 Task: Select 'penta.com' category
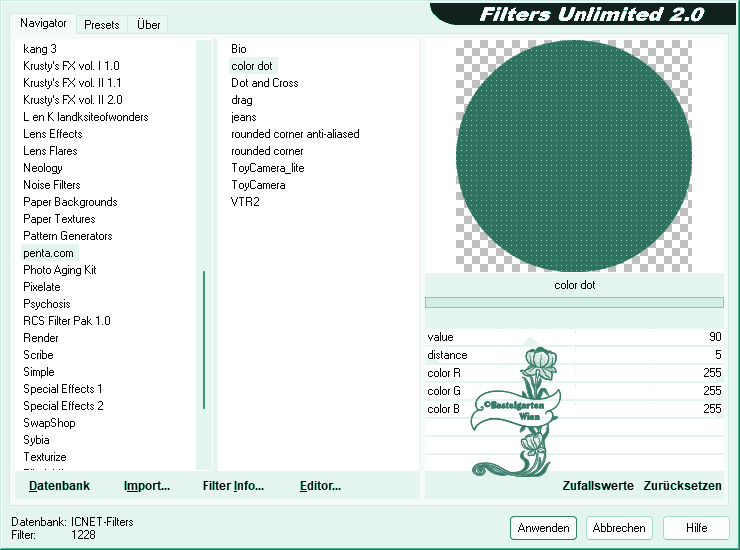click(x=49, y=253)
